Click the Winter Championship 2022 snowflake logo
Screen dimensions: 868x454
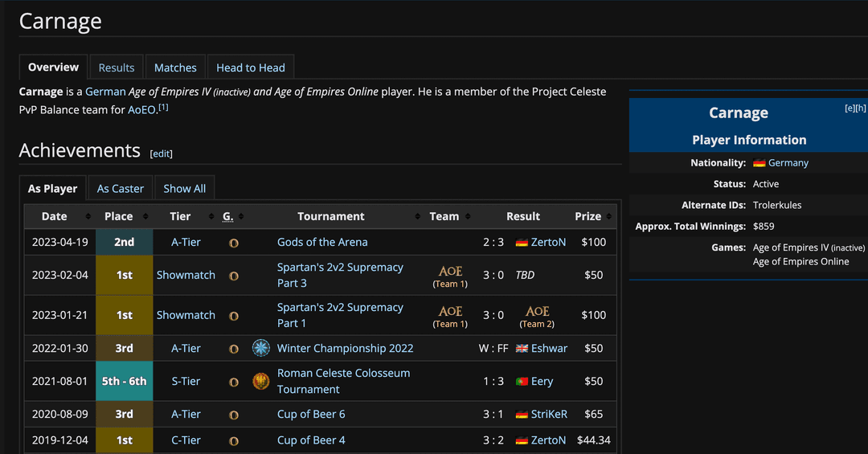260,348
